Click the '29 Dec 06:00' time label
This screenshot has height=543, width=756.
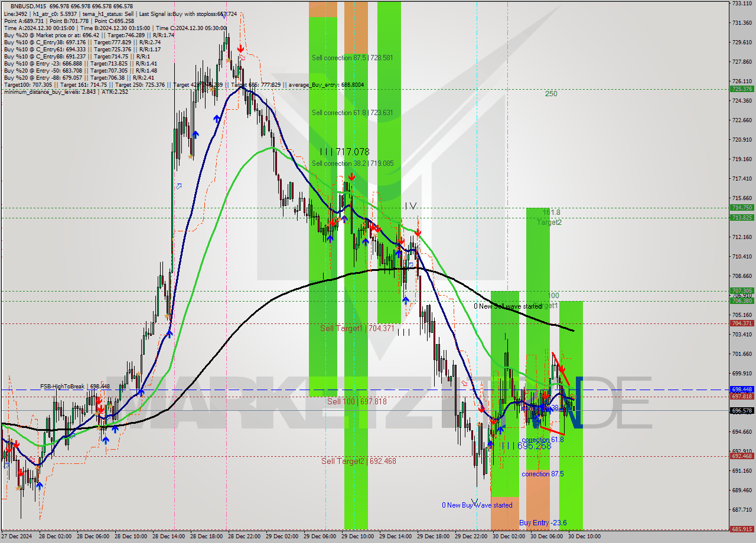[320, 537]
